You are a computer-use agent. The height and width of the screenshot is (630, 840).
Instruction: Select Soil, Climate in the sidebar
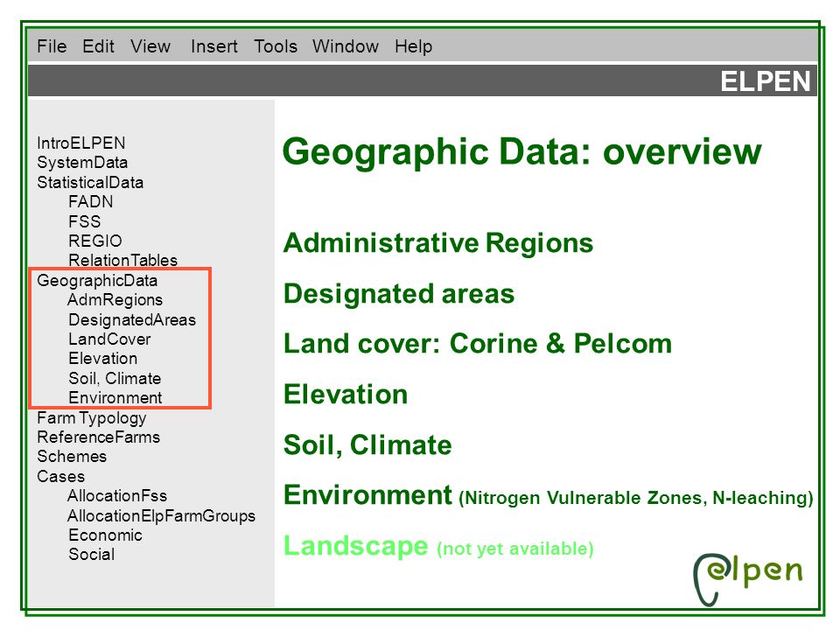[115, 378]
